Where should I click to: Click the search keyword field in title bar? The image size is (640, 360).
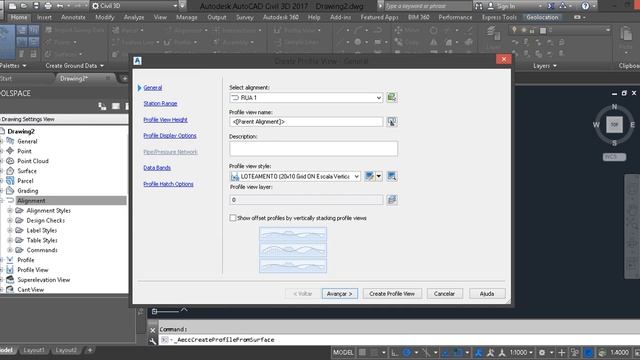click(428, 6)
